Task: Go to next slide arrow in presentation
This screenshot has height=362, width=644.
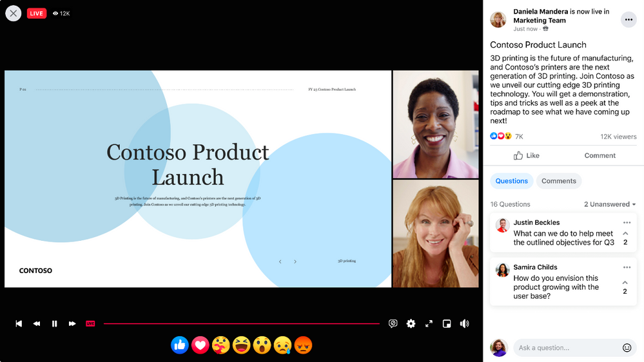Action: [x=295, y=262]
